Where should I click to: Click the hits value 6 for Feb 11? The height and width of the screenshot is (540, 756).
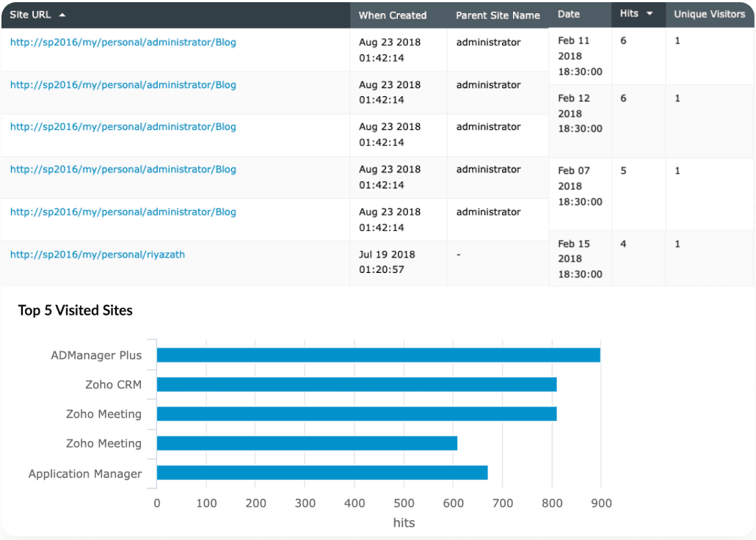pos(622,40)
